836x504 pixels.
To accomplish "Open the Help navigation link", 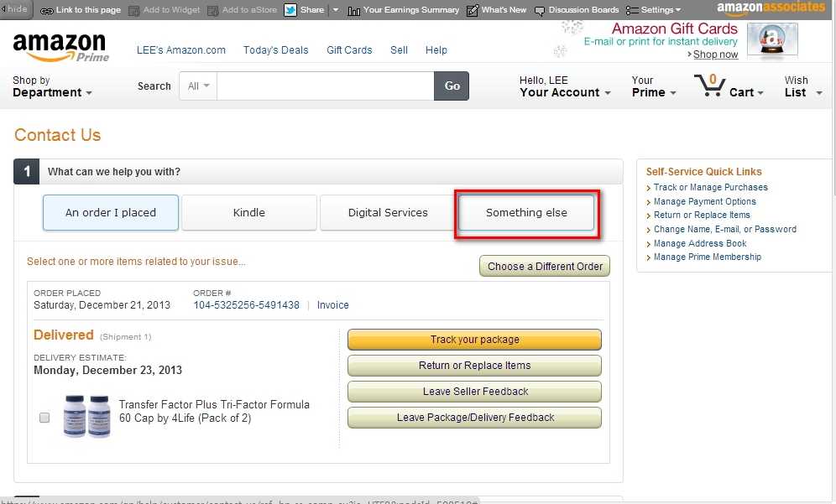I will 436,50.
